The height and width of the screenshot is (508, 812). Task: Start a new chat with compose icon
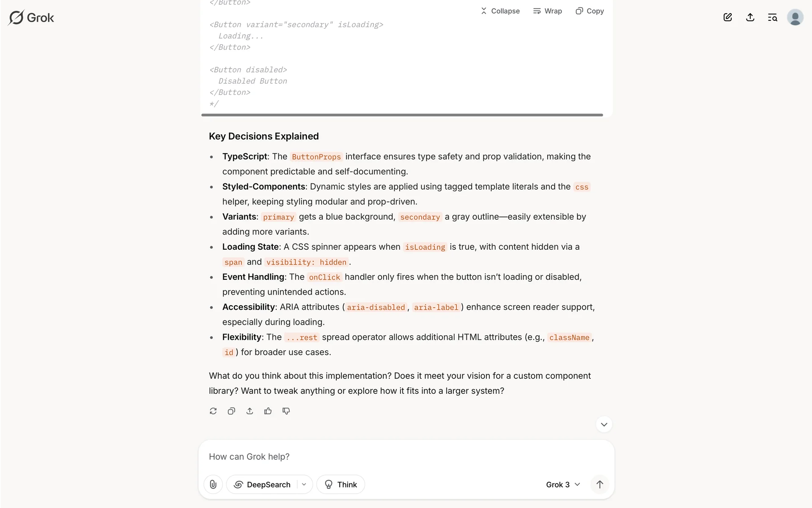(727, 17)
